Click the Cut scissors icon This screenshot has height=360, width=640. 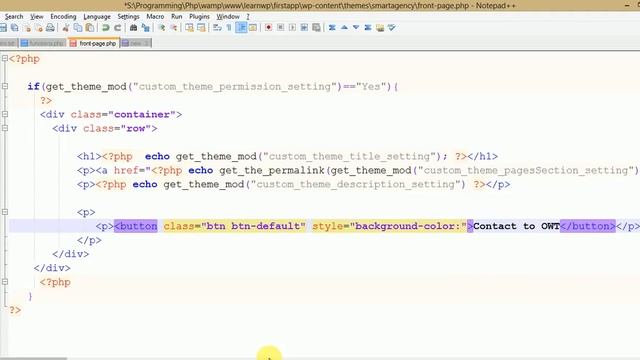65,28
